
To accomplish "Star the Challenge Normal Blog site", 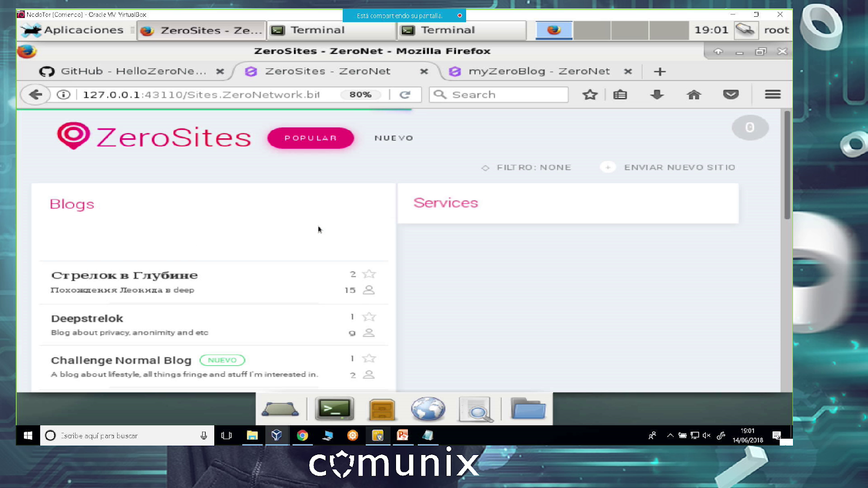I will (x=369, y=358).
